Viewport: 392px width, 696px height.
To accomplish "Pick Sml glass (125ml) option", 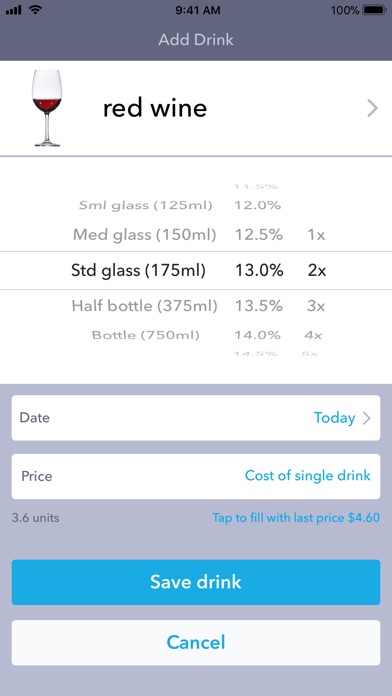I will [146, 206].
